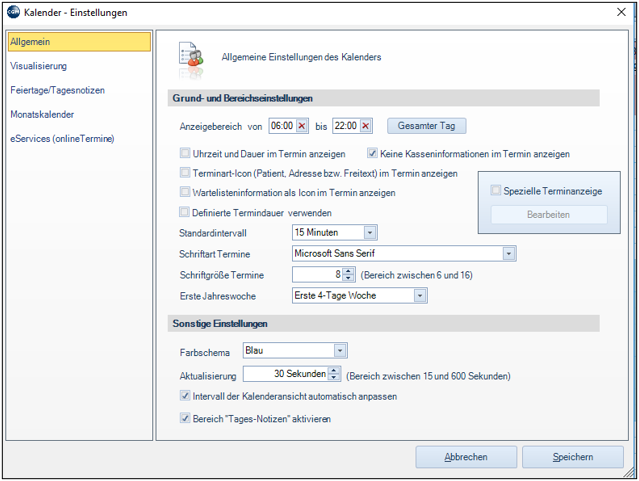The width and height of the screenshot is (639, 481).
Task: Open the Standardintervall dropdown showing 15 Minuten
Action: click(x=370, y=233)
